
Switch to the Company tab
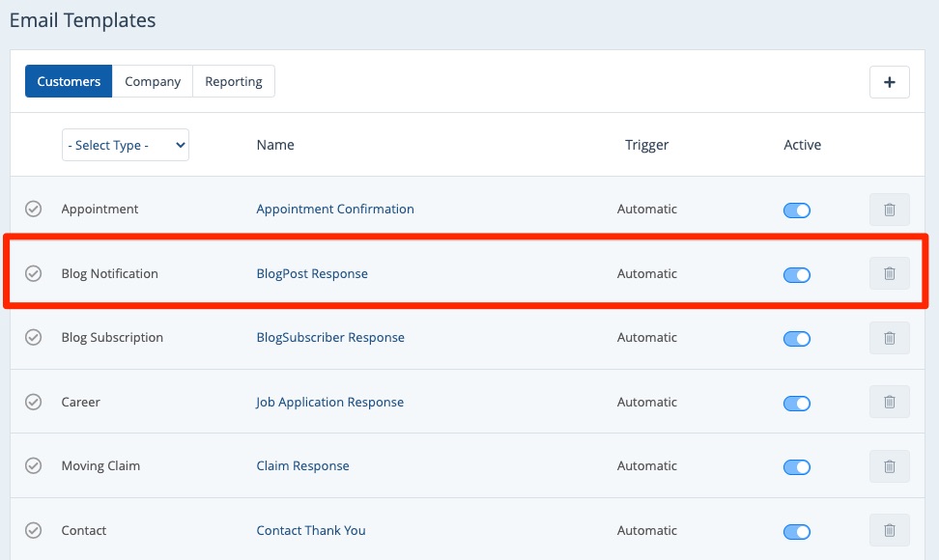pyautogui.click(x=153, y=82)
